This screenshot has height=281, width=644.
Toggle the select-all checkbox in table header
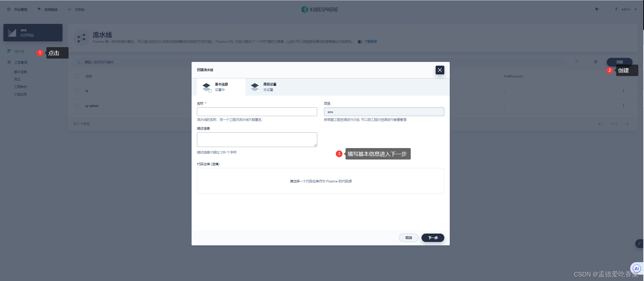(x=77, y=76)
